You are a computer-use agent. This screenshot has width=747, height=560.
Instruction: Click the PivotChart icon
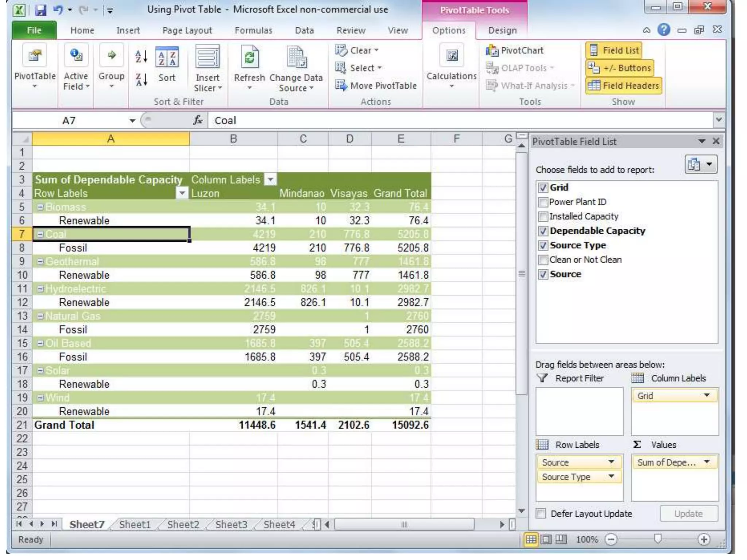pos(492,50)
